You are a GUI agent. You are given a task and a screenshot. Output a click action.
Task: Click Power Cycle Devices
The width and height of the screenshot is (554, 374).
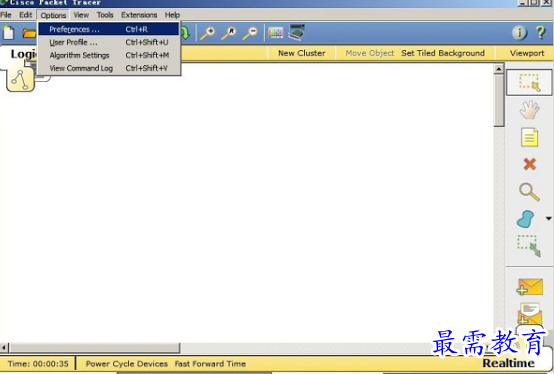126,364
